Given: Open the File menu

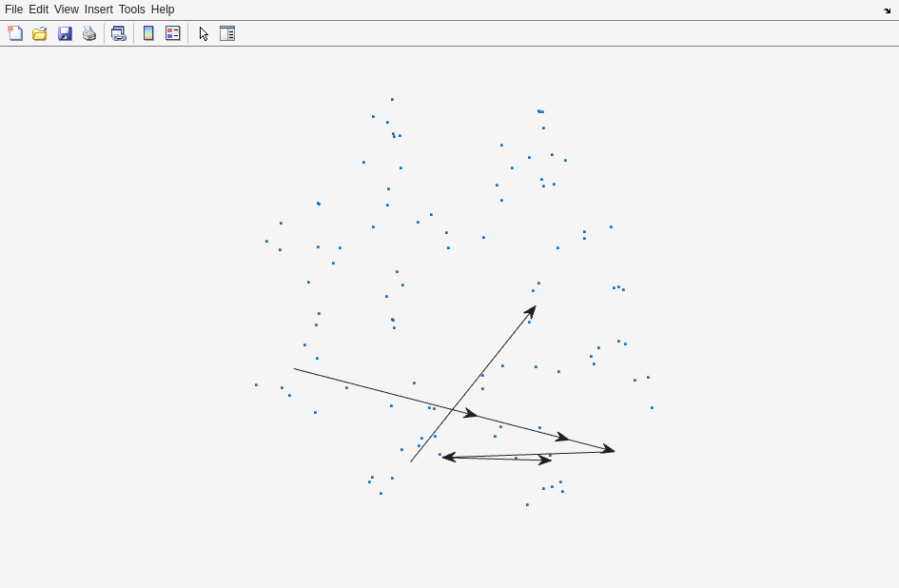Looking at the screenshot, I should (13, 10).
